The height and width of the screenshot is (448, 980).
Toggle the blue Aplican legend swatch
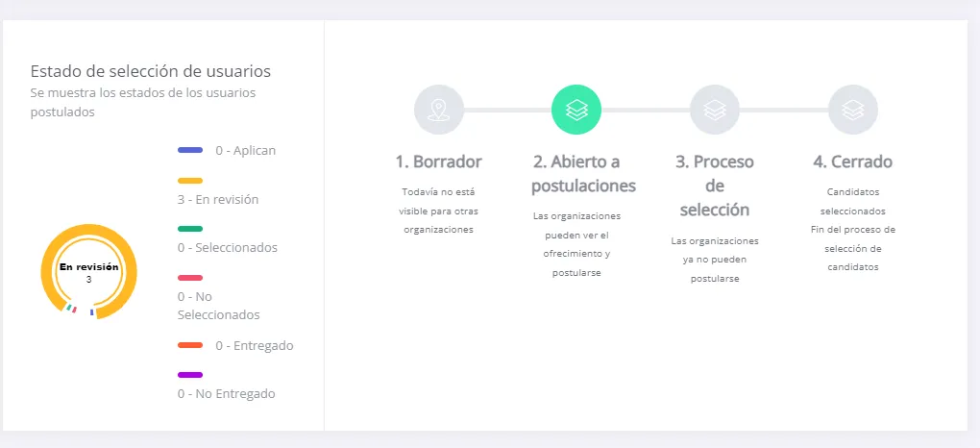coord(190,150)
